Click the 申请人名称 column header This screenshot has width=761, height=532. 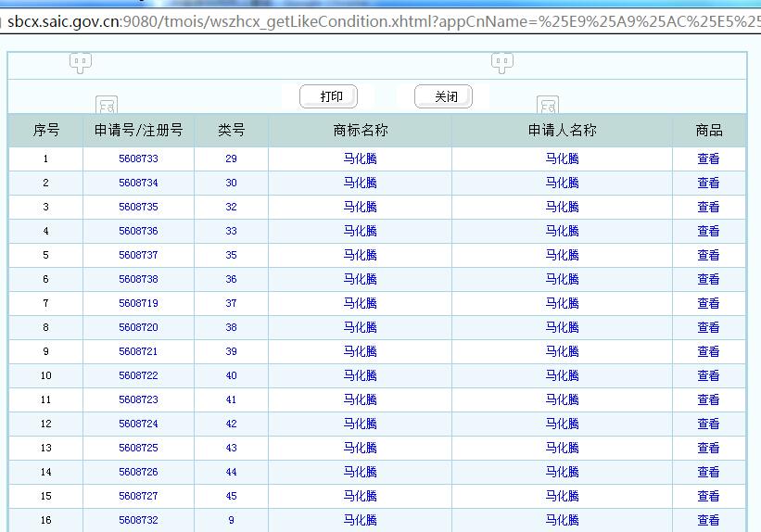point(562,131)
